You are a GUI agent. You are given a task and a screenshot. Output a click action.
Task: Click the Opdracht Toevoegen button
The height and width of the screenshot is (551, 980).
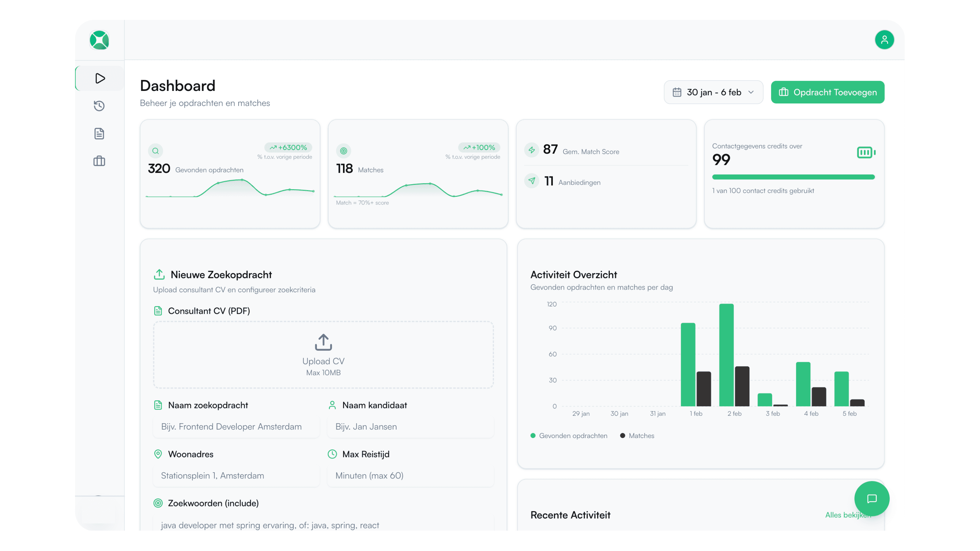(828, 92)
